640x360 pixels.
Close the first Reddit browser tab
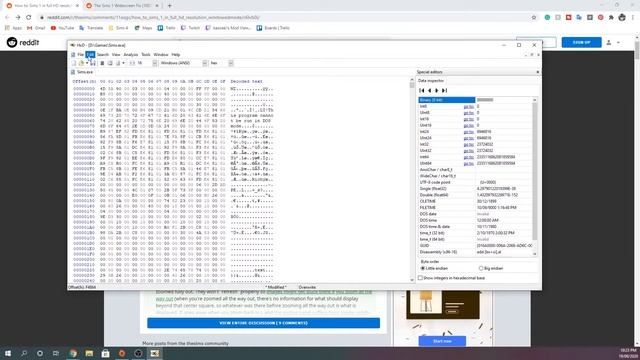[x=77, y=6]
